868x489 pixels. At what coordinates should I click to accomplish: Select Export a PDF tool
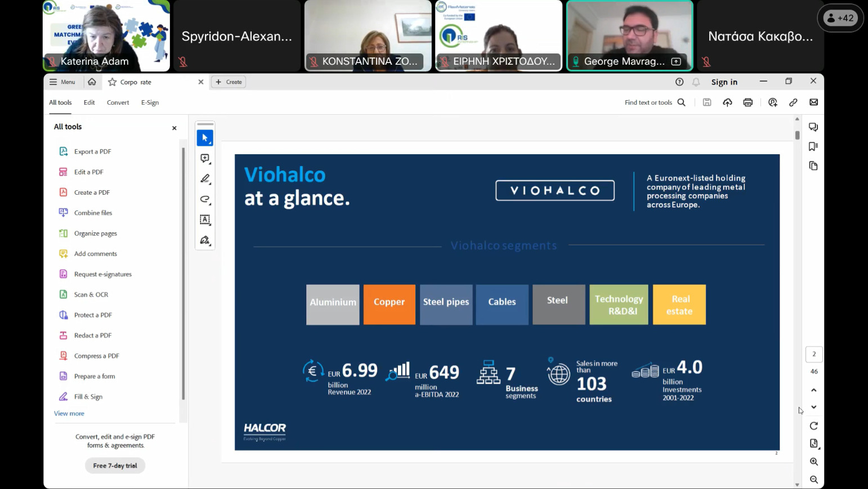(x=92, y=151)
